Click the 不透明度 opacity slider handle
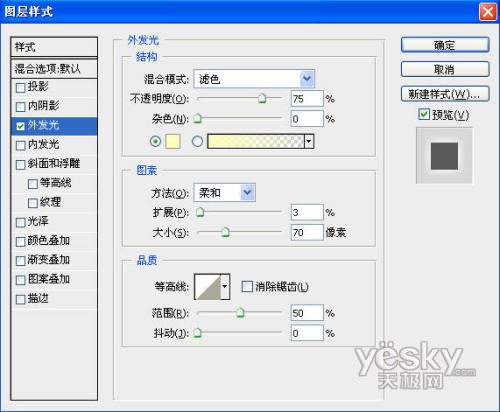The width and height of the screenshot is (500, 412). coord(262,99)
